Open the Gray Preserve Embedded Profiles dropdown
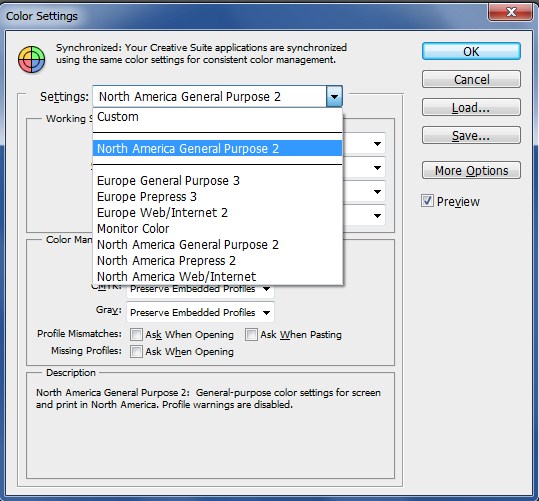Image resolution: width=539 pixels, height=501 pixels. point(200,312)
